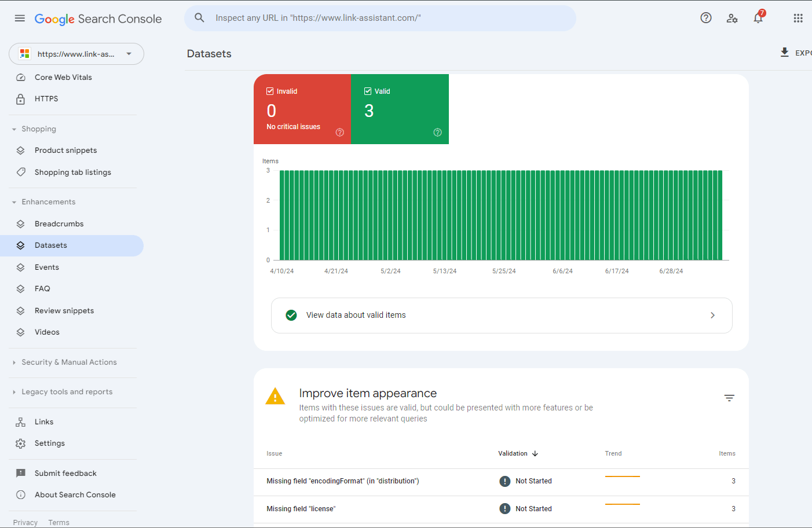Image resolution: width=812 pixels, height=528 pixels.
Task: Click the Trend column header
Action: [613, 454]
